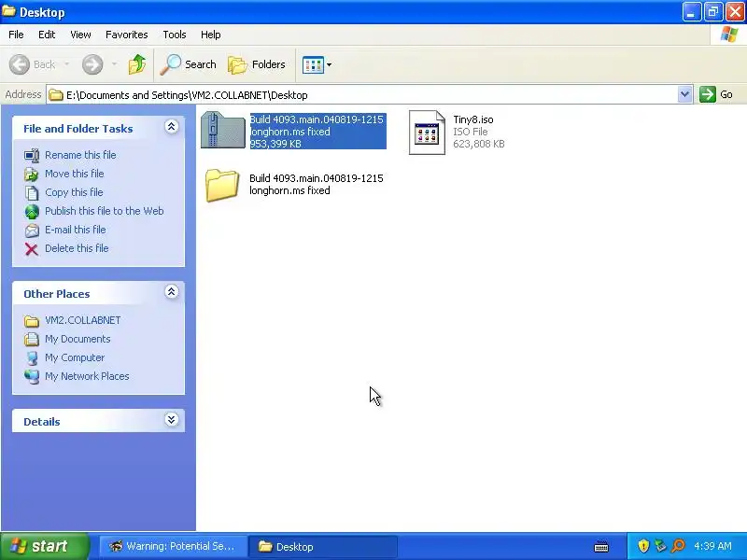Open Forward history dropdown arrow
The height and width of the screenshot is (560, 747).
[114, 64]
